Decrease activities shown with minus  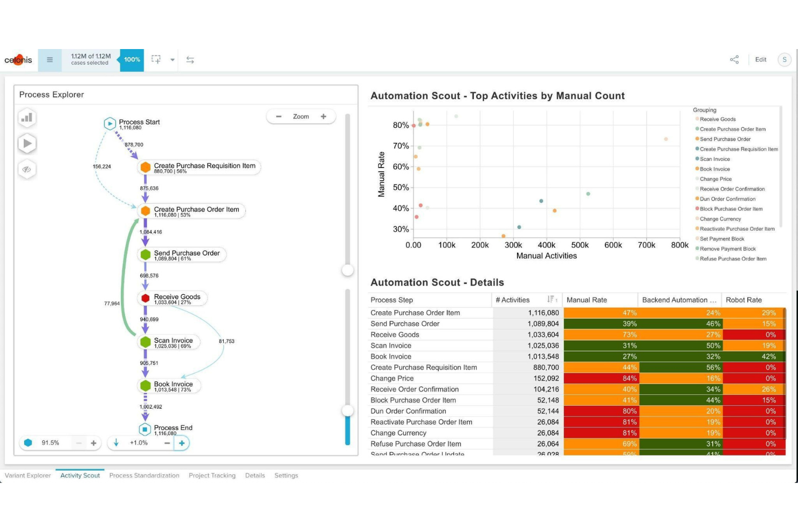(79, 443)
